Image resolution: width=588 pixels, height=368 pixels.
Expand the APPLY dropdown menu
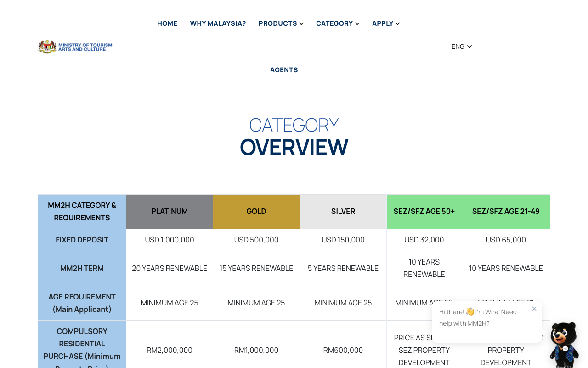pyautogui.click(x=386, y=23)
